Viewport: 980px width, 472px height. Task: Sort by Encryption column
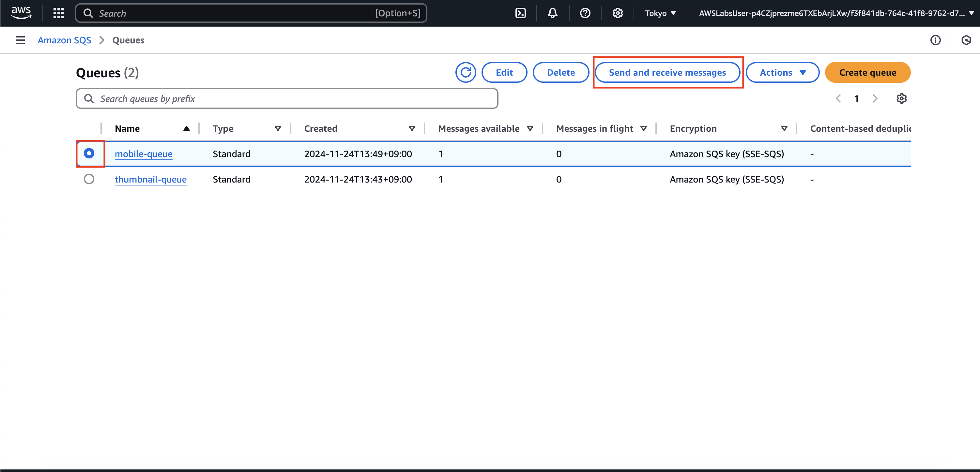pos(784,128)
